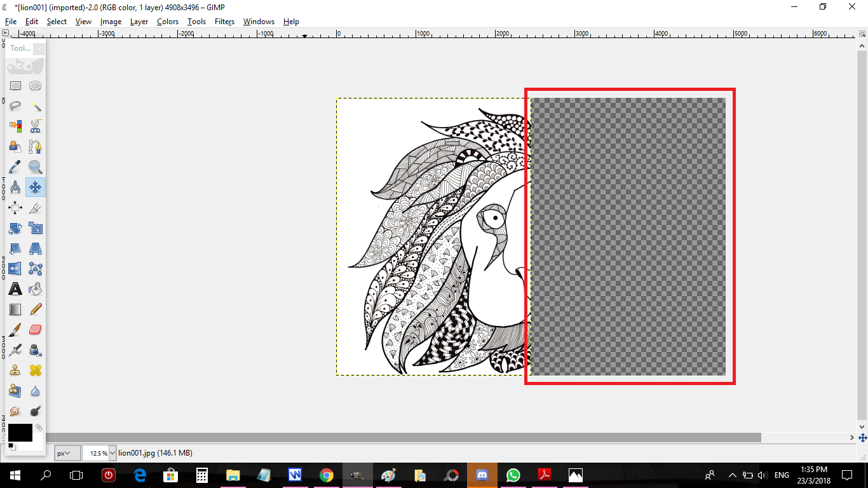Open the Windows Start menu

point(15,475)
